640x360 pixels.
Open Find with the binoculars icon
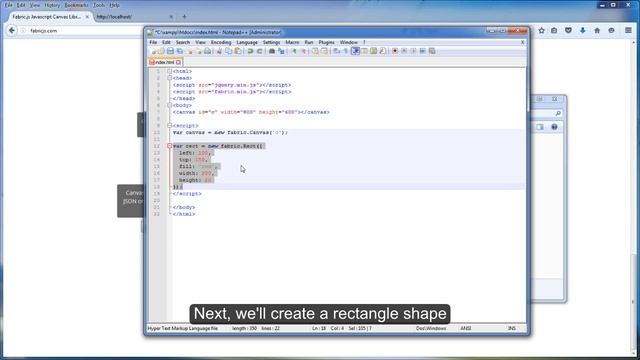tap(271, 51)
